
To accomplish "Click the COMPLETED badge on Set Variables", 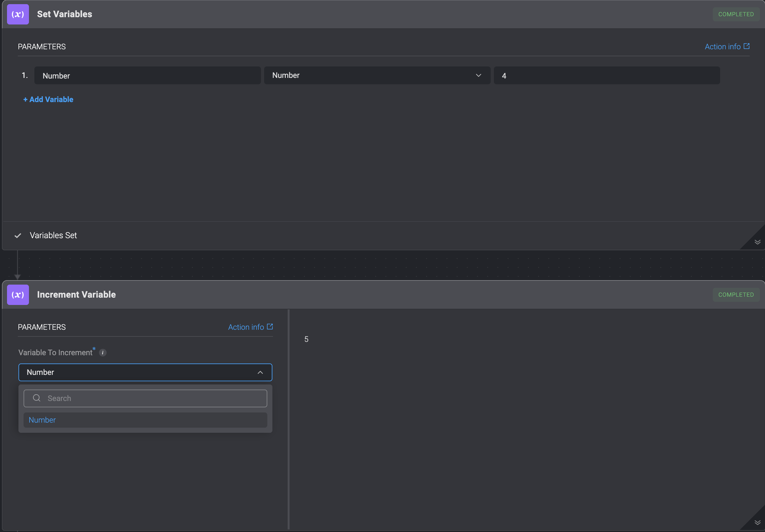I will [736, 14].
